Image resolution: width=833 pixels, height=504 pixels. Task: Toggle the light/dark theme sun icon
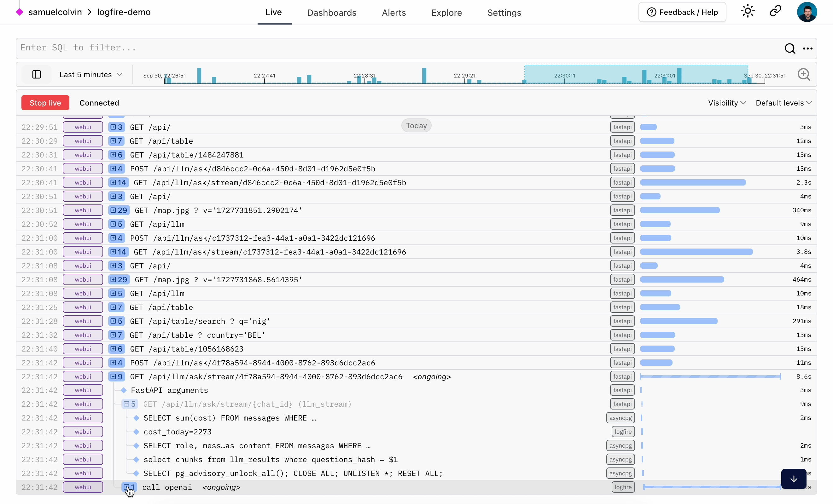click(x=748, y=11)
